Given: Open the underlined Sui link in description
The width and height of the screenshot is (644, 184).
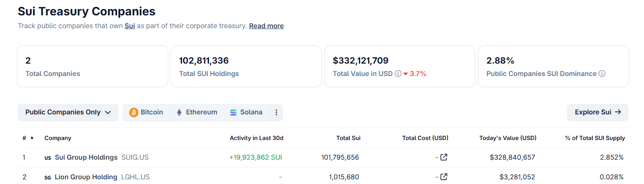Looking at the screenshot, I should pyautogui.click(x=130, y=26).
